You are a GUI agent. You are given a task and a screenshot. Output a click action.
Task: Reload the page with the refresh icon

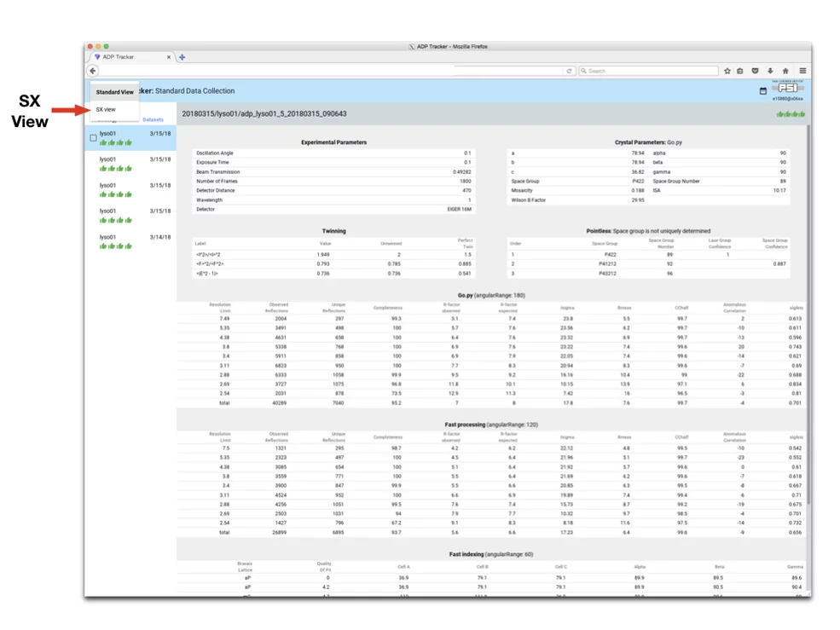coord(569,71)
